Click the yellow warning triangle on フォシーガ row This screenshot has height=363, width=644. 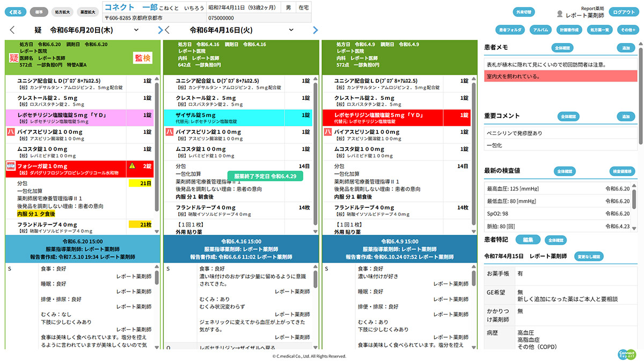coord(132,166)
